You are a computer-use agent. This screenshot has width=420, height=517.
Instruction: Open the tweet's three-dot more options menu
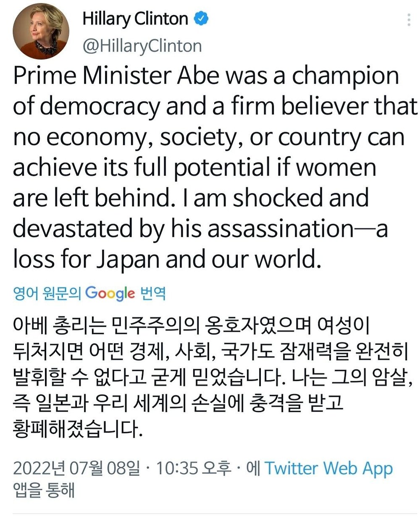click(409, 20)
